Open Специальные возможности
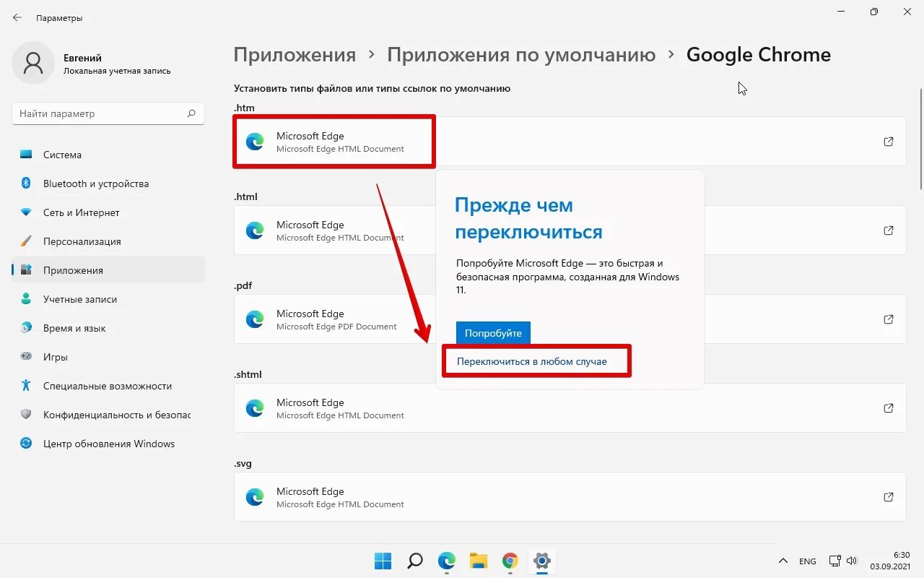Screen dimensions: 924x578 point(108,386)
